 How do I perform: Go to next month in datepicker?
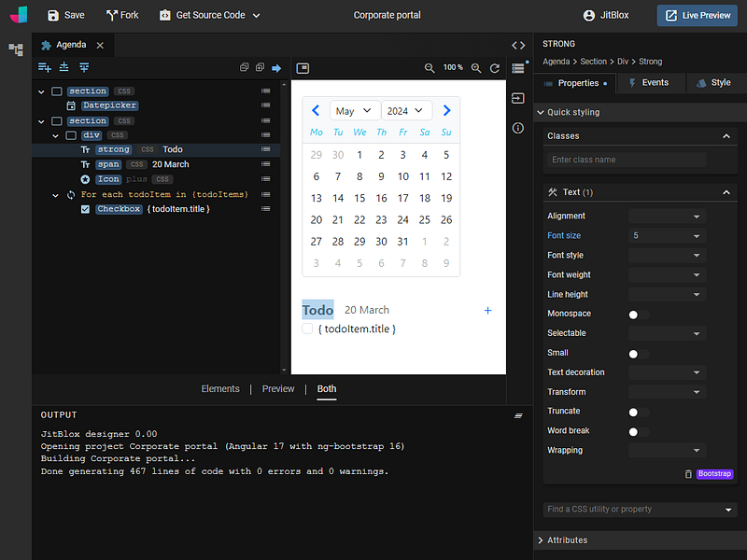tap(446, 110)
